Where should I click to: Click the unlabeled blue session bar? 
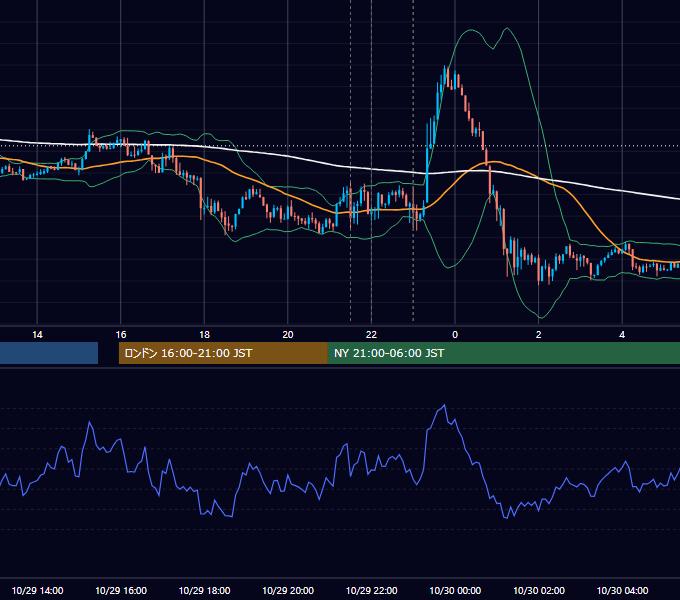coord(49,353)
